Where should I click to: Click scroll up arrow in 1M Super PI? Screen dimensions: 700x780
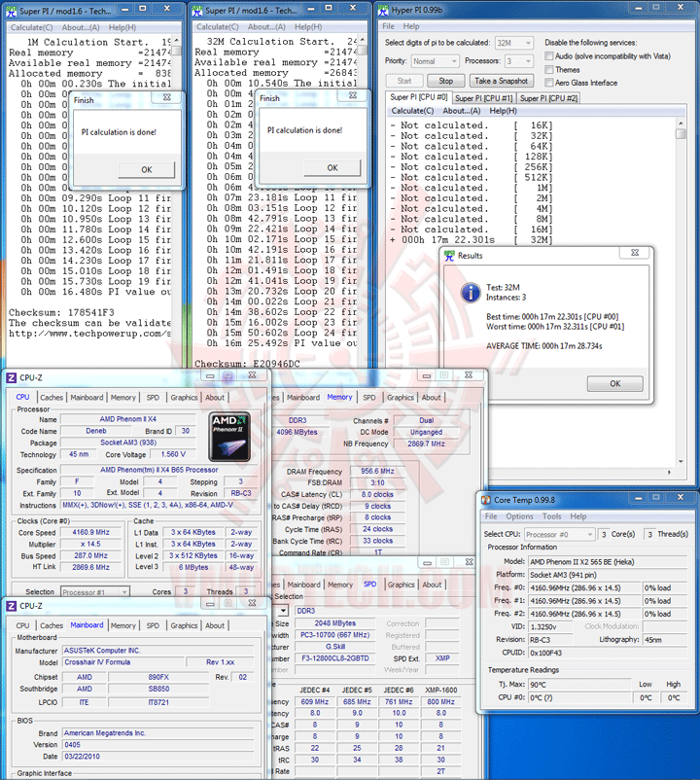tap(177, 40)
